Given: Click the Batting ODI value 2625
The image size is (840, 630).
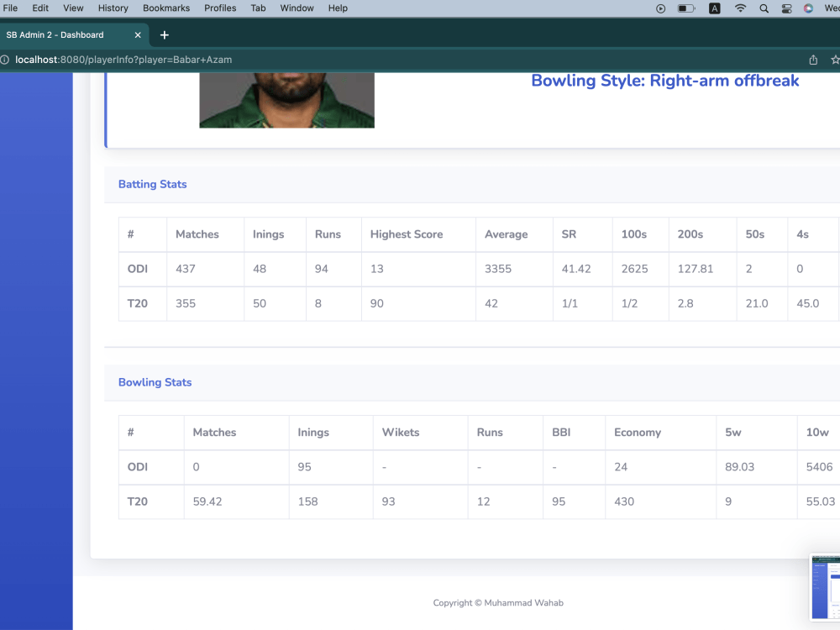Looking at the screenshot, I should 635,269.
